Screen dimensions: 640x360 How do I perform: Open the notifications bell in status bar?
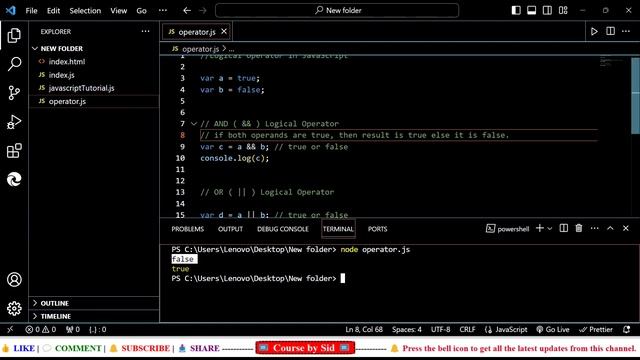(x=627, y=329)
